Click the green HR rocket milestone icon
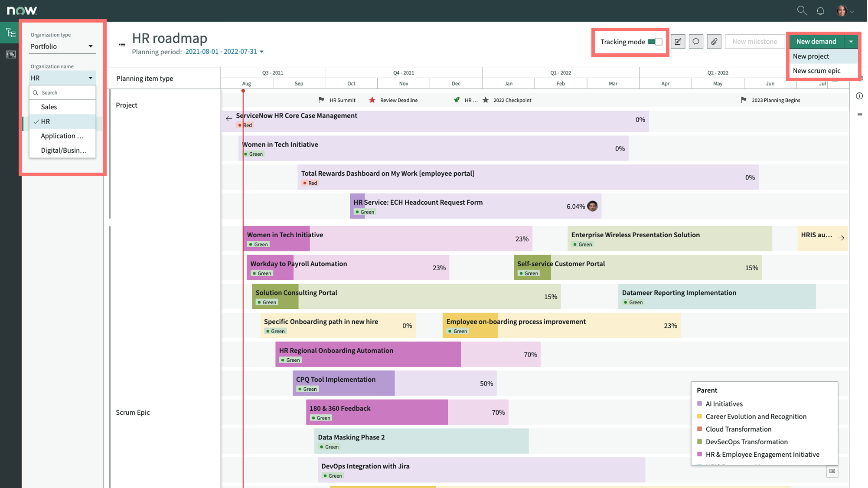The width and height of the screenshot is (868, 488). pyautogui.click(x=457, y=100)
